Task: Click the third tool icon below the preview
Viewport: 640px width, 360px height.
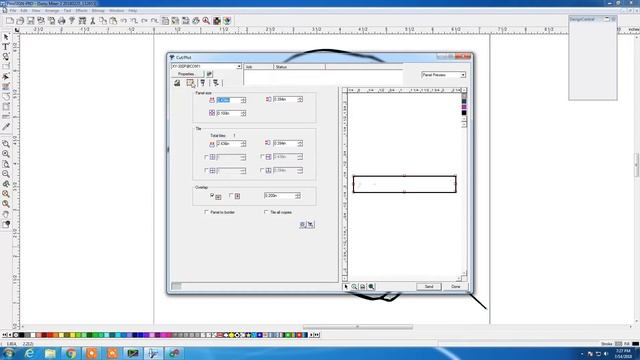Action: click(362, 287)
